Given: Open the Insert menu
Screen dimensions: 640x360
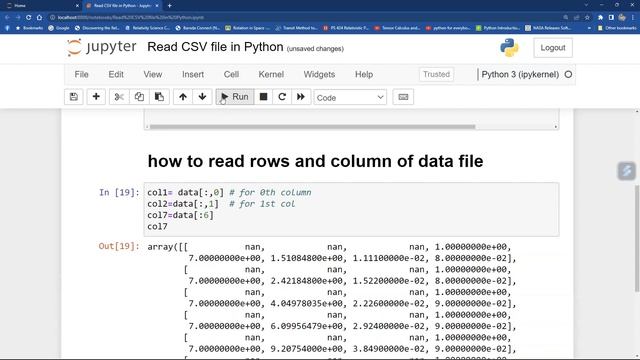Looking at the screenshot, I should coord(193,74).
